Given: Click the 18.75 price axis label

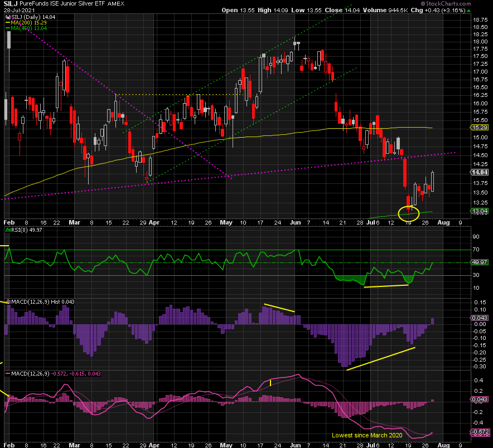Looking at the screenshot, I should pyautogui.click(x=480, y=20).
